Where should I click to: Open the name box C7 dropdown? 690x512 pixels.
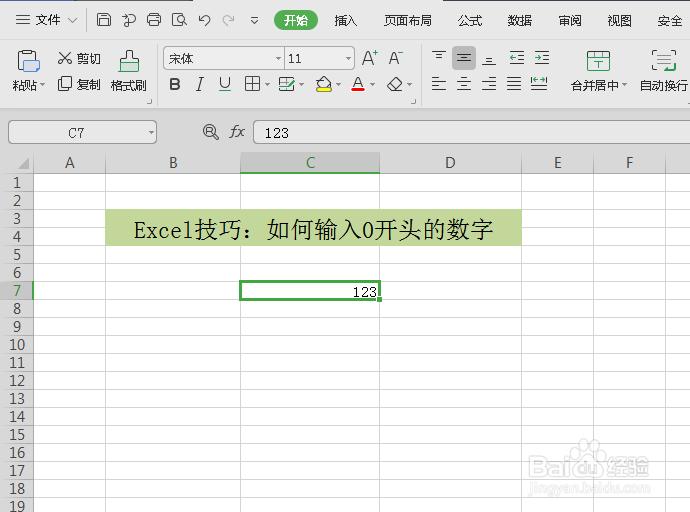coord(151,132)
